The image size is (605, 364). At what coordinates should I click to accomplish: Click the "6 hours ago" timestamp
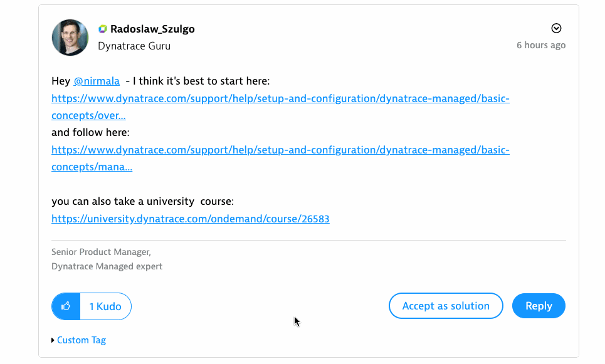point(541,45)
